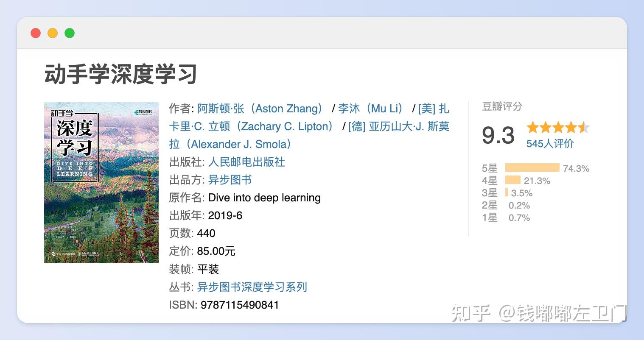Screen dimensions: 644x340
Task: Click the green maximize window button
Action: pyautogui.click(x=69, y=33)
